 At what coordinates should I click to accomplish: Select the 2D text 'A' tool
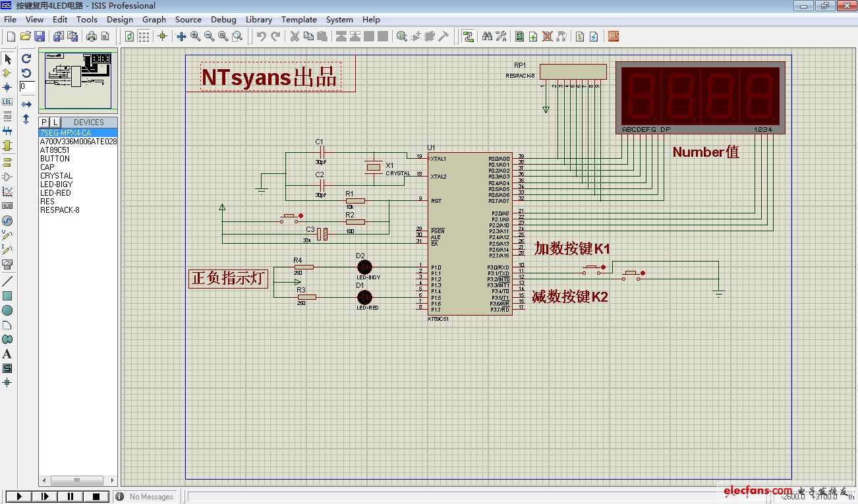coord(7,354)
